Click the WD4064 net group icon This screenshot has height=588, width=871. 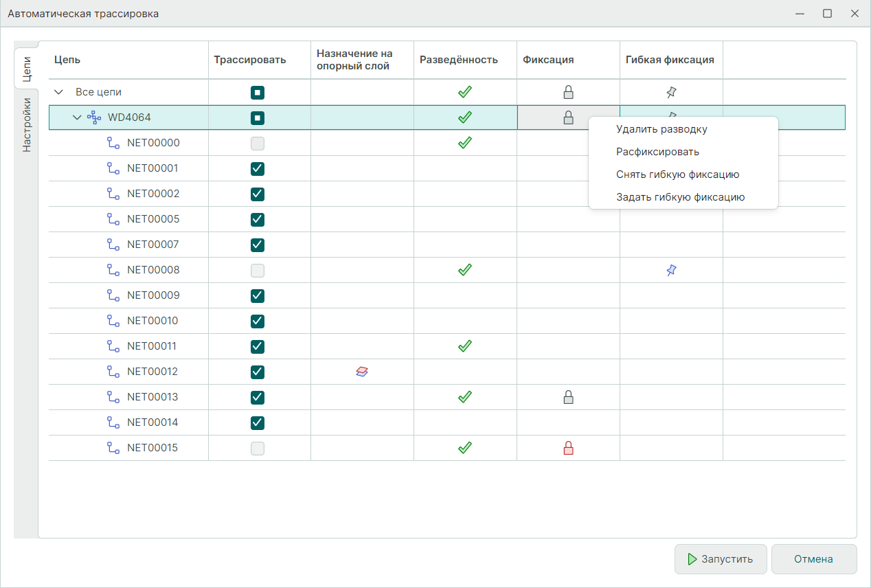click(94, 117)
